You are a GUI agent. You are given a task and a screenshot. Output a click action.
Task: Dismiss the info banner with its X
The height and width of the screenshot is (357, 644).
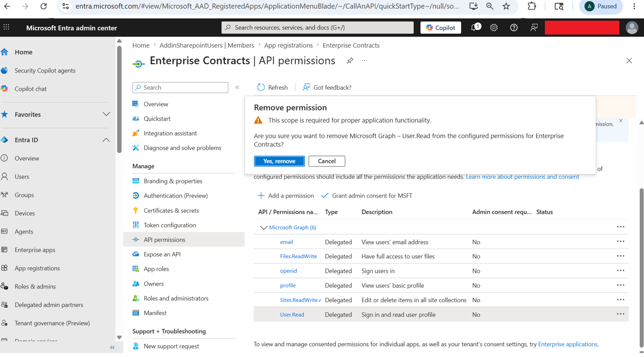pos(621,121)
